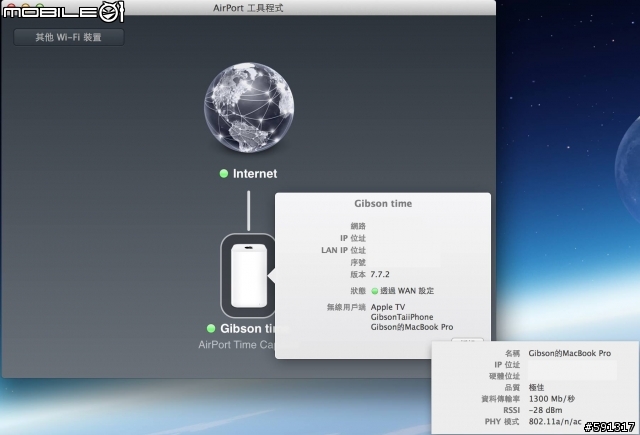Select GibsonTaiiPhone in wireless clients list
This screenshot has width=640, height=435.
click(402, 317)
